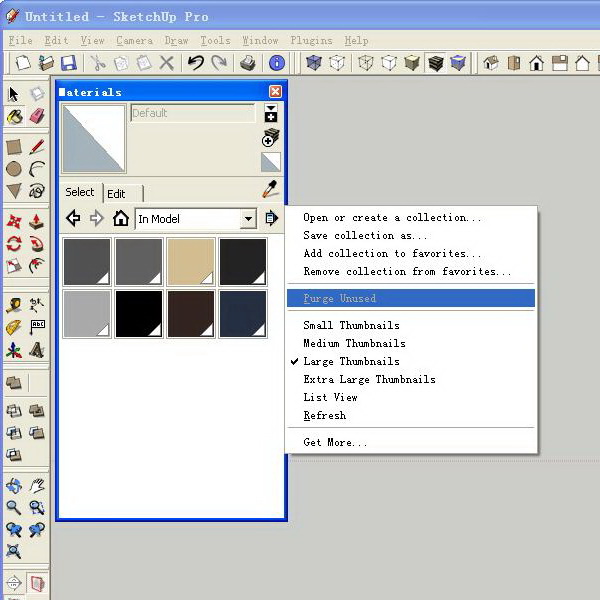The image size is (600, 600).
Task: Activate the 3D Text tool
Action: coord(37,350)
